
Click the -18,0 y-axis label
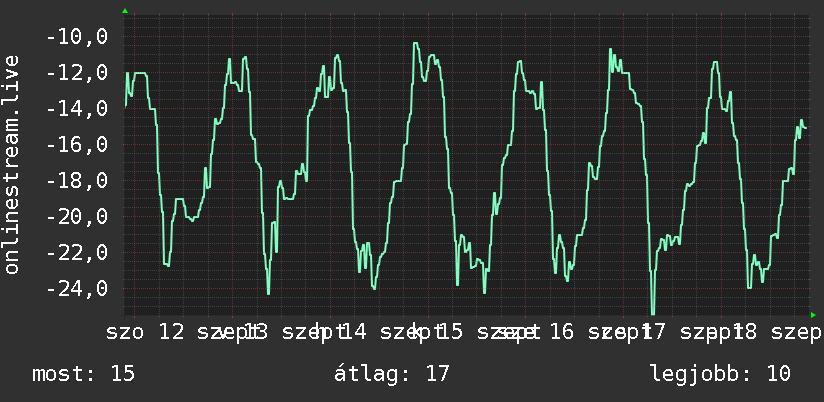click(77, 181)
